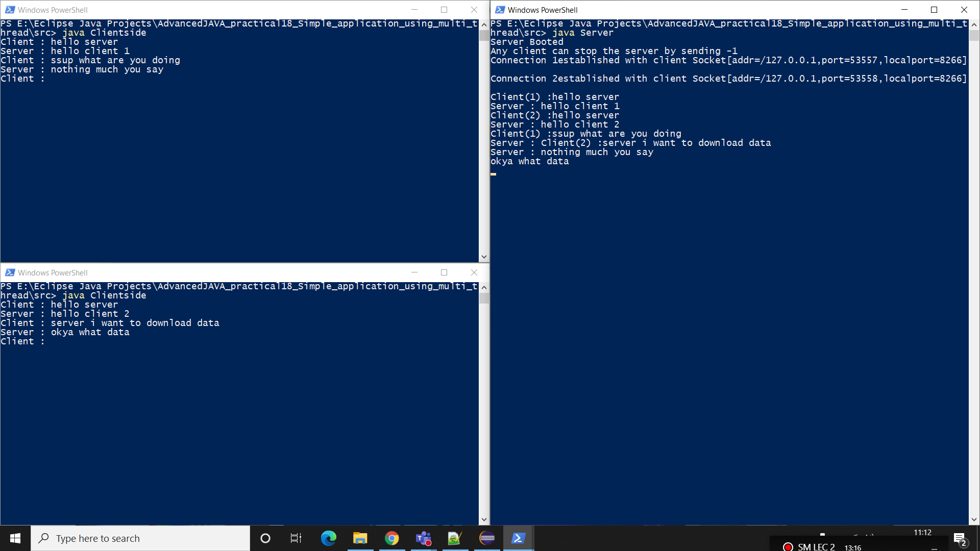The image size is (980, 551).
Task: Click the Notepad++ taskbar icon
Action: [455, 538]
